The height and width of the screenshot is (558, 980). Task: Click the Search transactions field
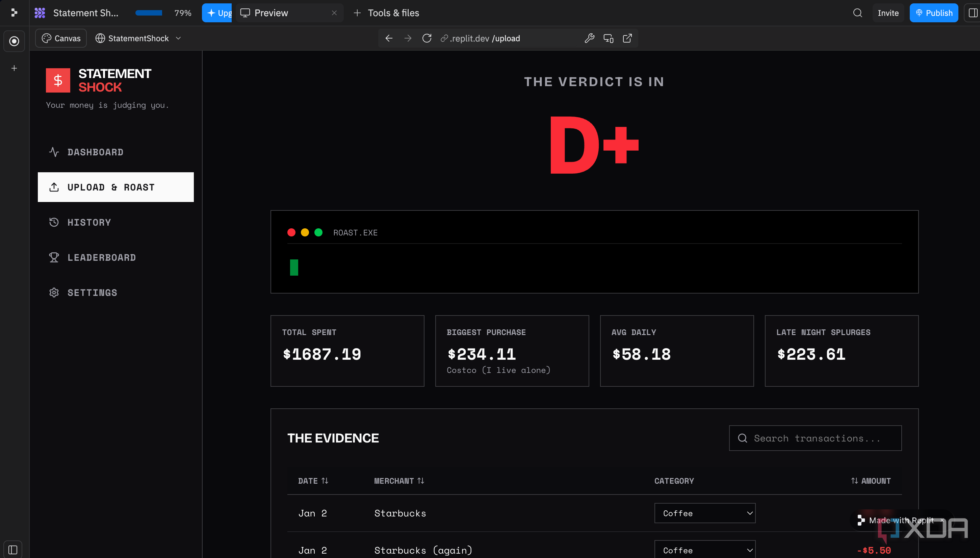point(815,438)
